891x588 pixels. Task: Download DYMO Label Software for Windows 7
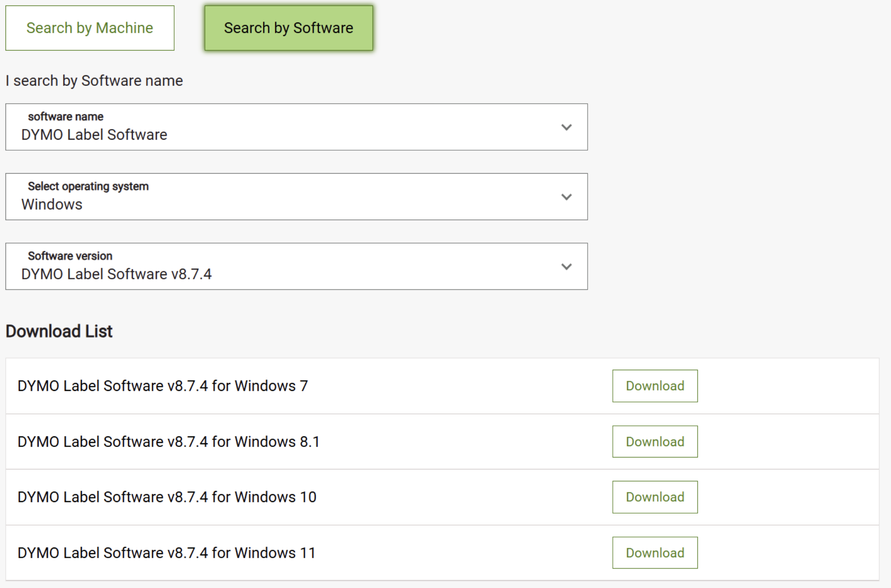(x=655, y=386)
